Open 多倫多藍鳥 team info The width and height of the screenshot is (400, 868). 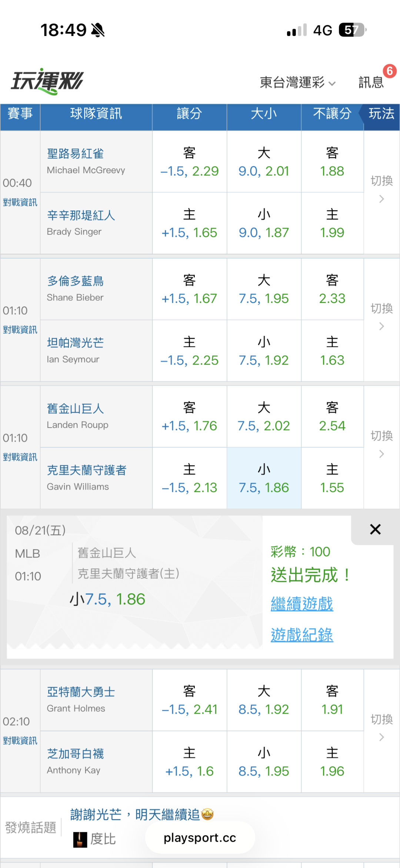coord(75,281)
